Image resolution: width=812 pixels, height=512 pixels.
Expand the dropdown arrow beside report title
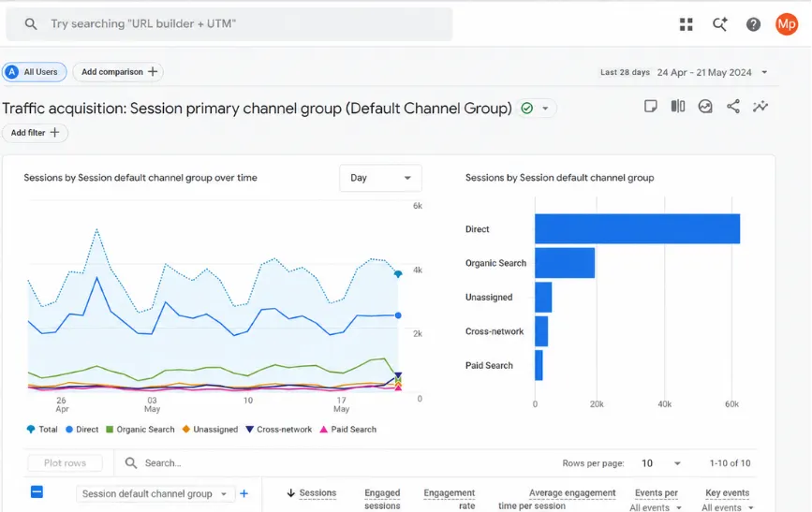click(x=545, y=109)
